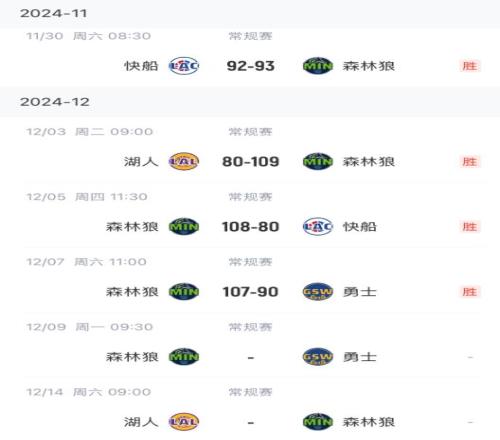Click the Lakers logo in the 12/14 game
Screen dimensions: 500x440
[x=184, y=422]
